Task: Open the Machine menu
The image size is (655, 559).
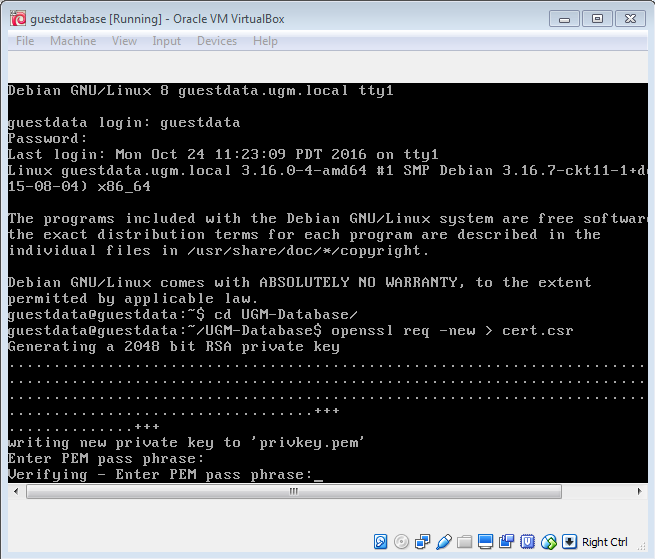Action: point(73,41)
